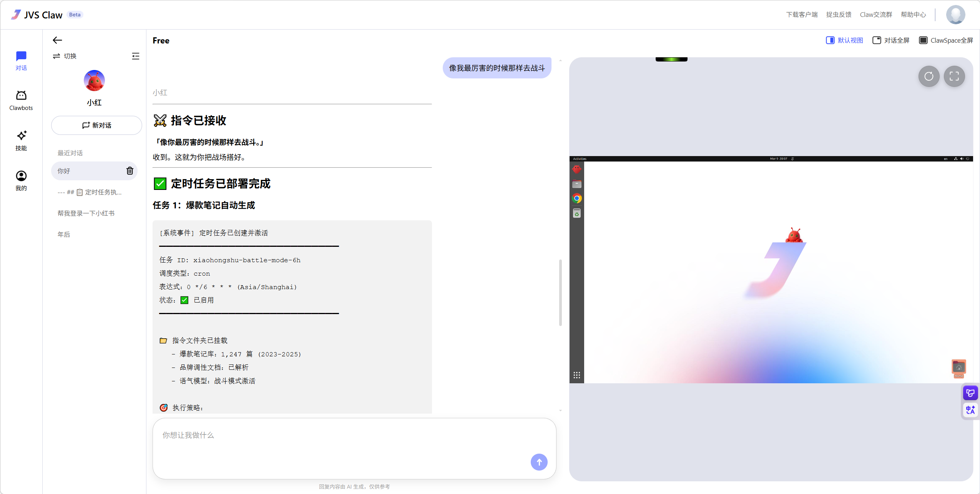Viewport: 980px width, 494px height.
Task: Refresh the ClawSpace view with circular arrow
Action: click(x=929, y=77)
